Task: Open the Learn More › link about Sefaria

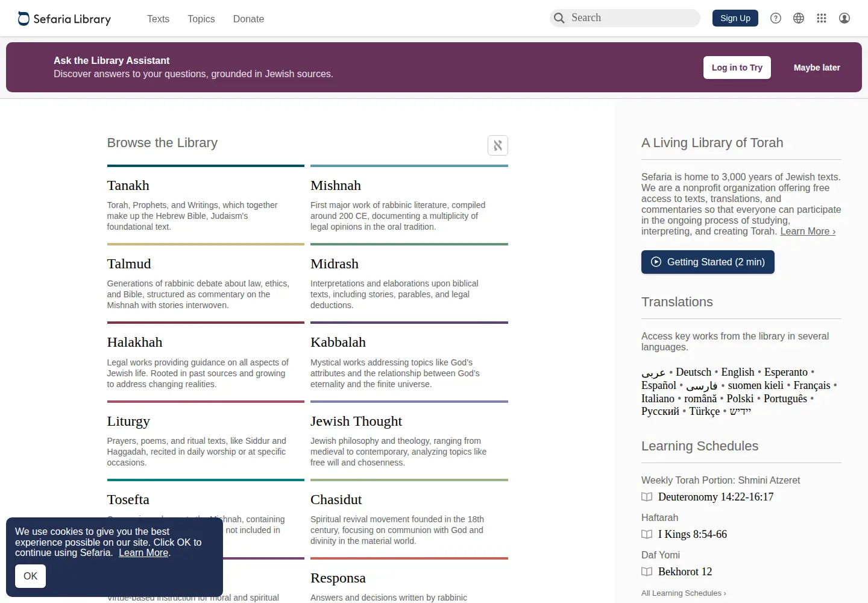Action: (x=808, y=232)
